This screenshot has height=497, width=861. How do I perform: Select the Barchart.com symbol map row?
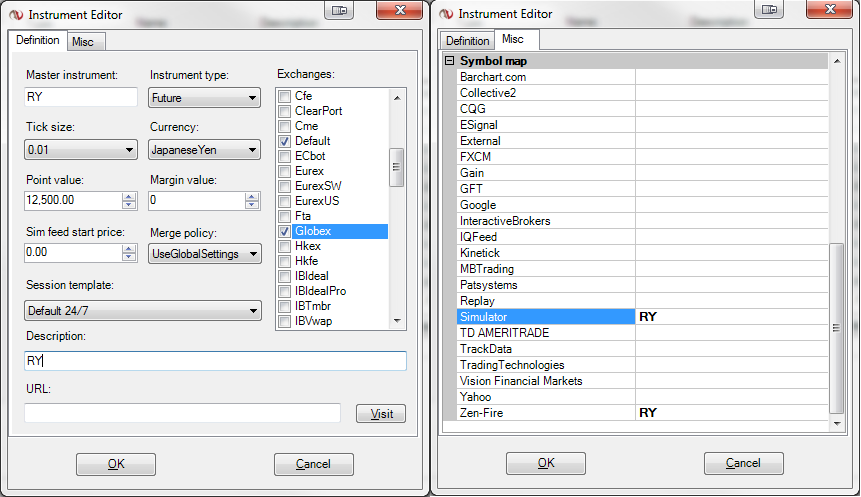click(642, 77)
